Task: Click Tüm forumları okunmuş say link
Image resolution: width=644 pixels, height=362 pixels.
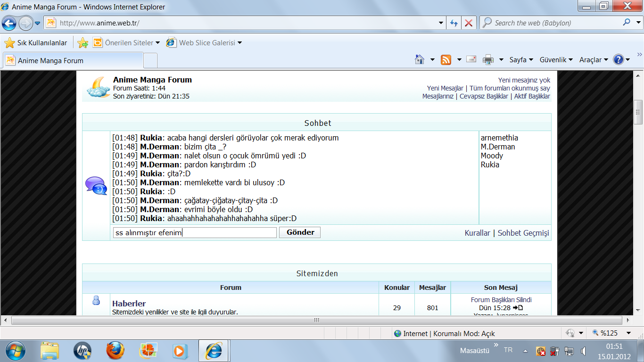Action: coord(510,88)
